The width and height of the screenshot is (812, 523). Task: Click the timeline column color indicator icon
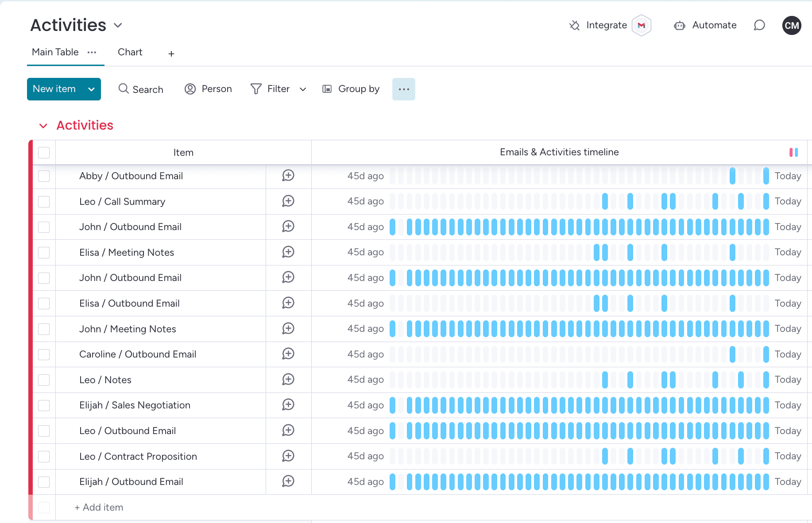794,152
